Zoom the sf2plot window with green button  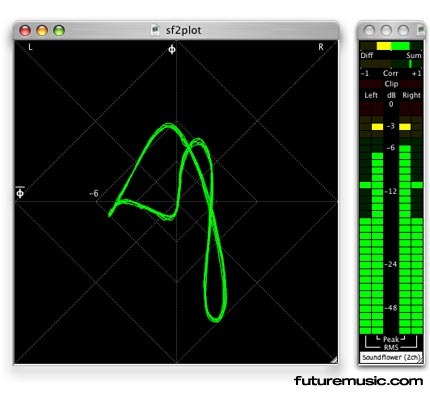59,31
